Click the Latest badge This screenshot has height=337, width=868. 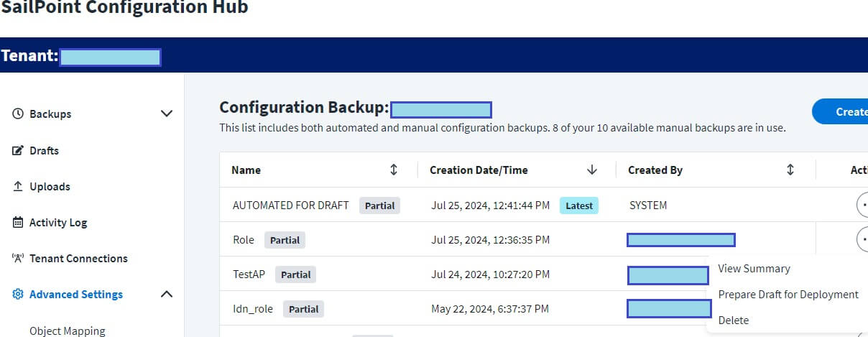(579, 206)
